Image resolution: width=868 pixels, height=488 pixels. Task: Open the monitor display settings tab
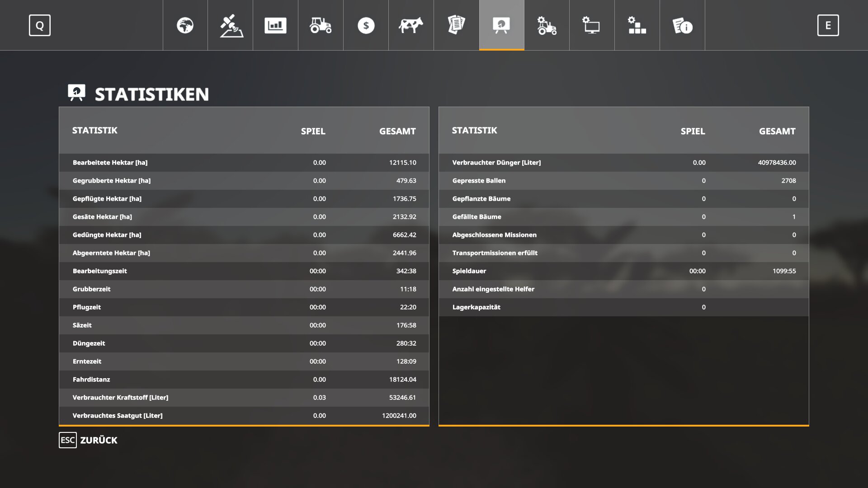pyautogui.click(x=592, y=25)
